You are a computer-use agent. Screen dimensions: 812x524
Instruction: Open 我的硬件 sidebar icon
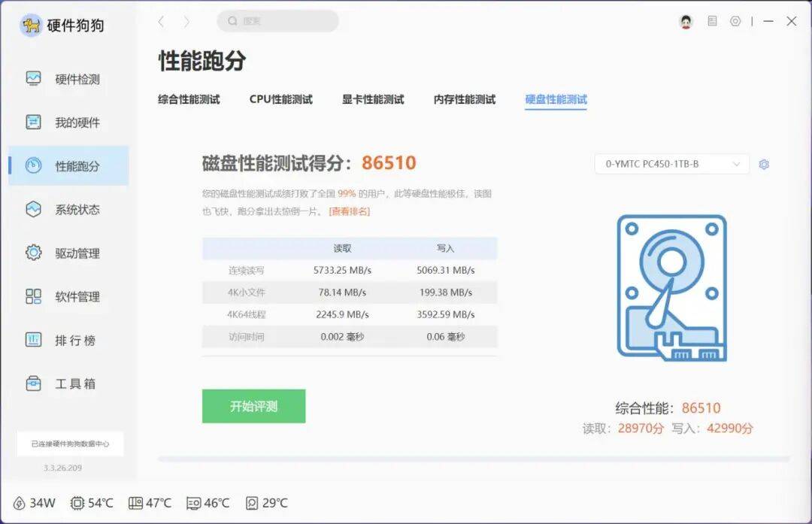(x=33, y=123)
